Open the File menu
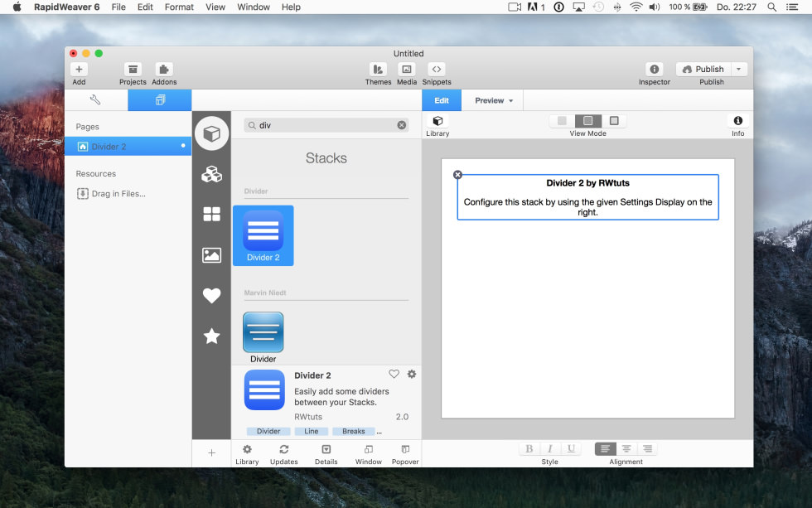The image size is (812, 508). [118, 7]
